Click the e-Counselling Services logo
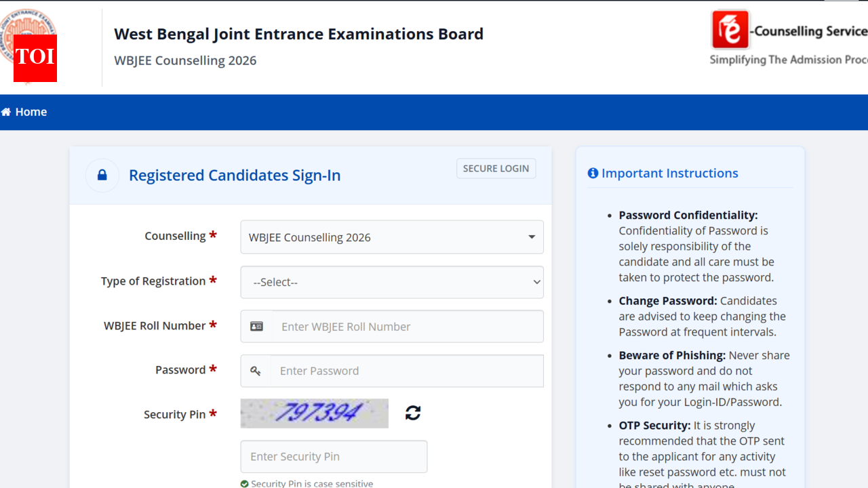This screenshot has height=488, width=868. pyautogui.click(x=789, y=38)
